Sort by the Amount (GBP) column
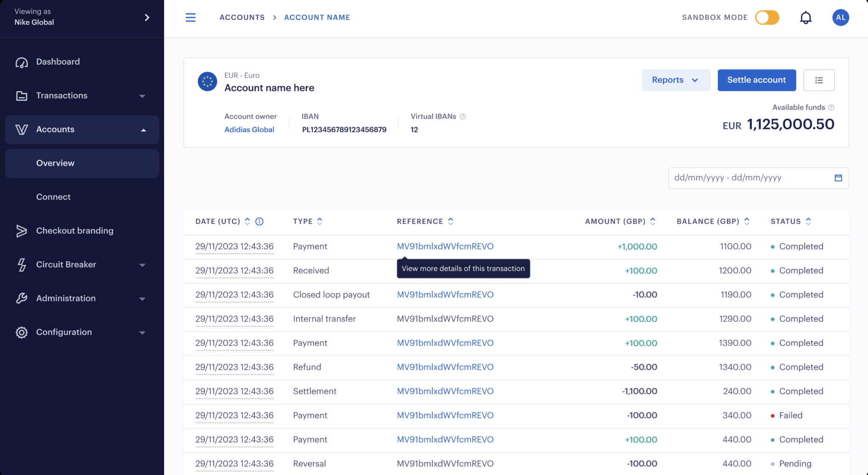 pyautogui.click(x=653, y=221)
